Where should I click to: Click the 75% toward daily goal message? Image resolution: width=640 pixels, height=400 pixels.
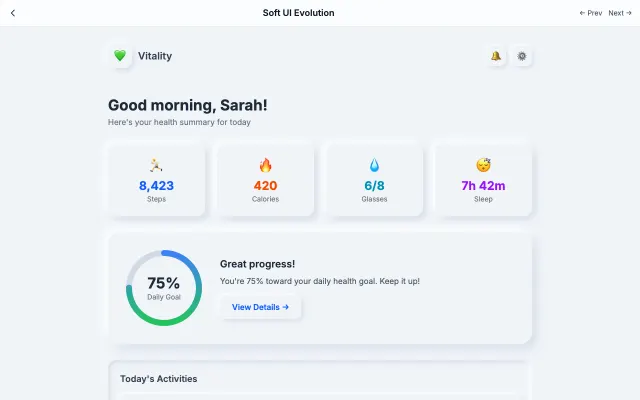[x=320, y=281]
